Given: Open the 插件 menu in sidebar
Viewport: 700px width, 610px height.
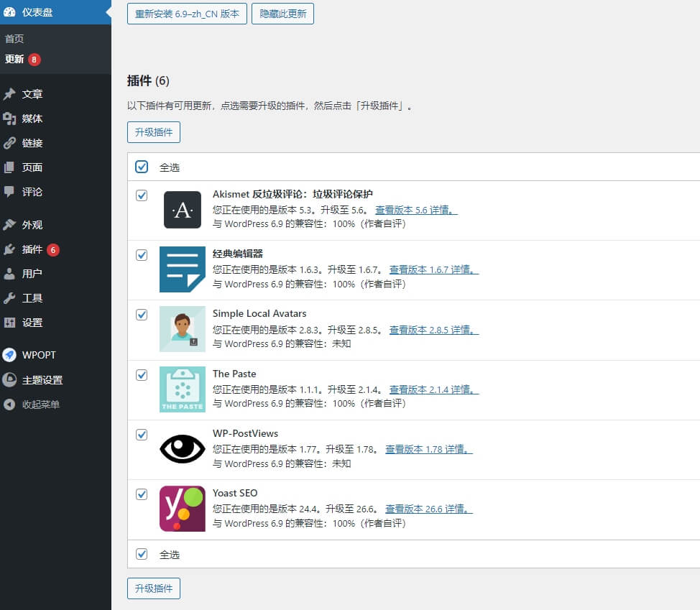Looking at the screenshot, I should 32,249.
